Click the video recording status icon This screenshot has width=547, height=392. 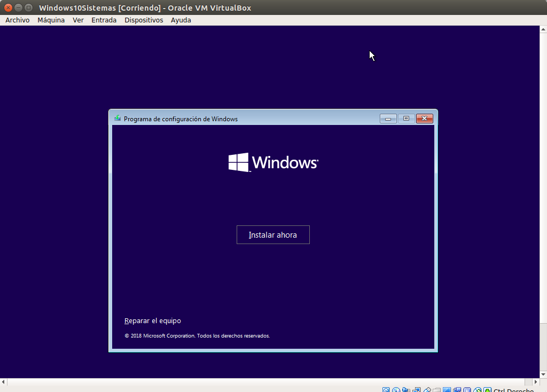click(457, 390)
